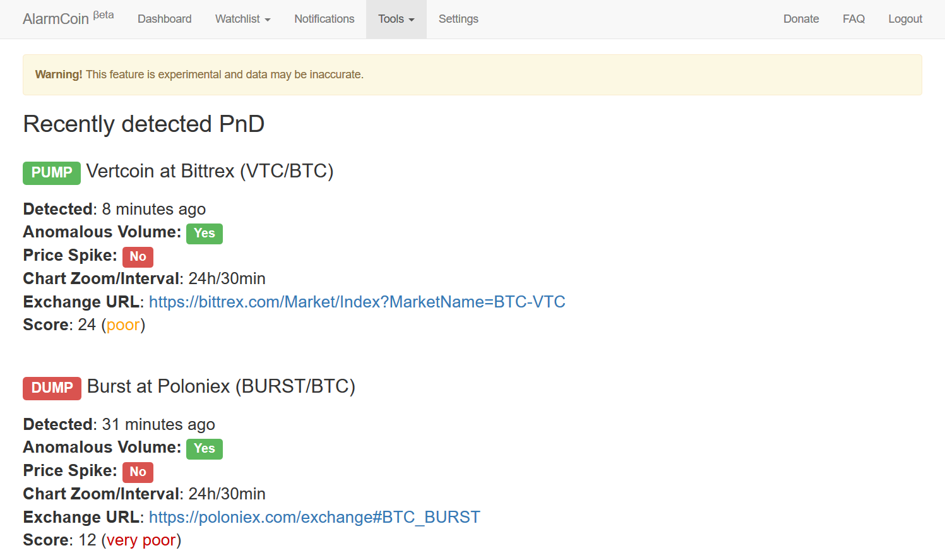The width and height of the screenshot is (945, 560).
Task: Go to the Dashboard page
Action: (x=165, y=19)
